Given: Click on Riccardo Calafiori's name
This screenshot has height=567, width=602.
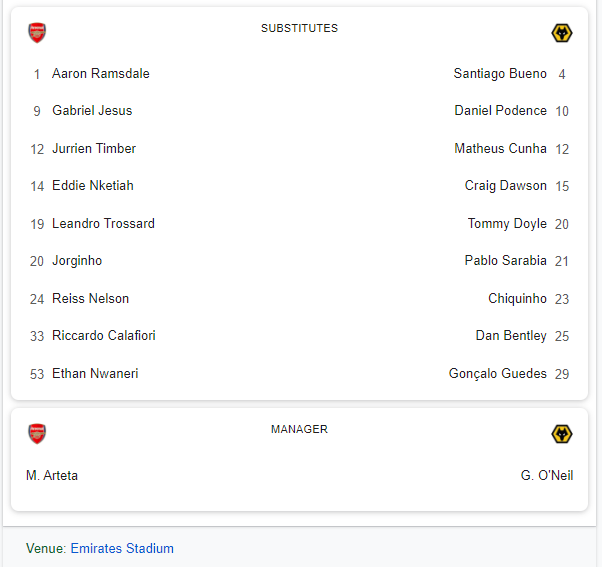Looking at the screenshot, I should point(104,336).
